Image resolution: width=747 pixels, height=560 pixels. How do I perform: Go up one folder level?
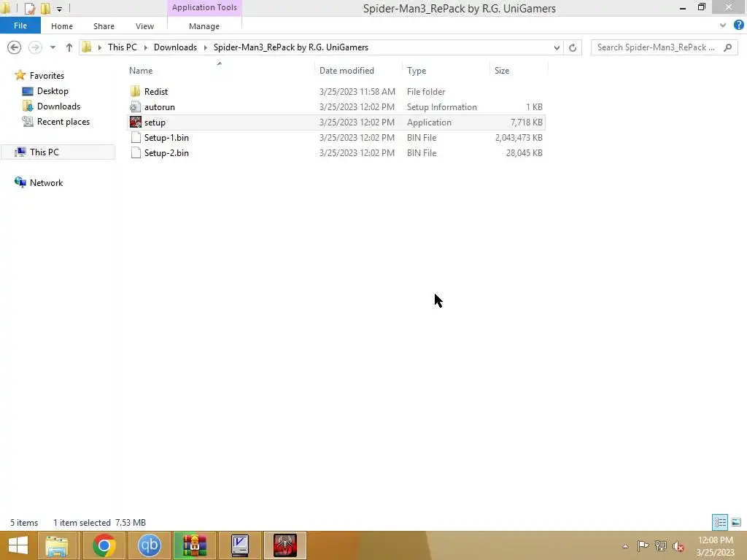tap(69, 47)
